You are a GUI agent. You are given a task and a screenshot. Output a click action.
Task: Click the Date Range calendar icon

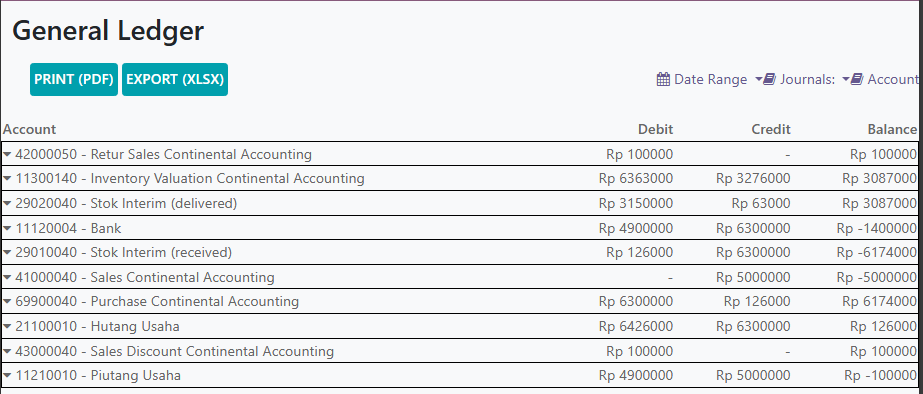click(x=663, y=79)
